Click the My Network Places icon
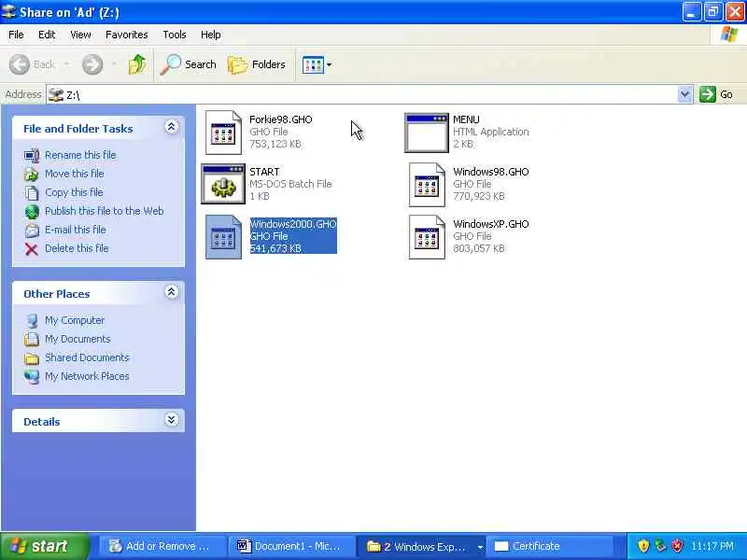The width and height of the screenshot is (747, 560). [32, 377]
